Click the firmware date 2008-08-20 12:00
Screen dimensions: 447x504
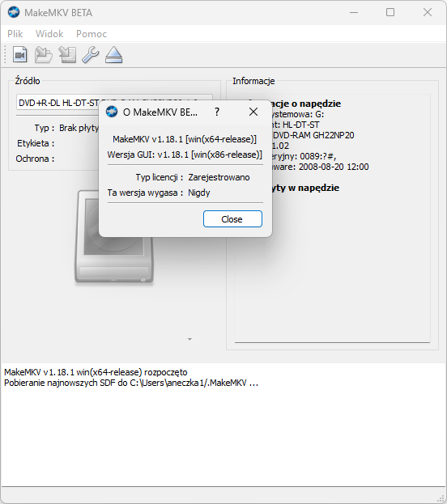coord(334,167)
